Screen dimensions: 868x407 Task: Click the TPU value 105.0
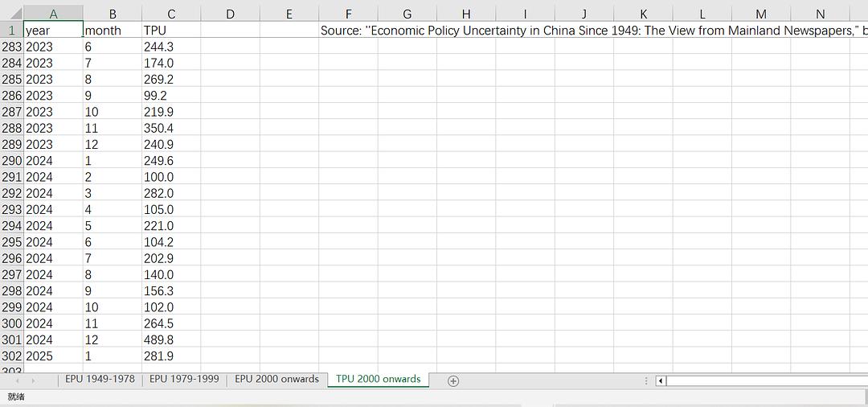(171, 209)
